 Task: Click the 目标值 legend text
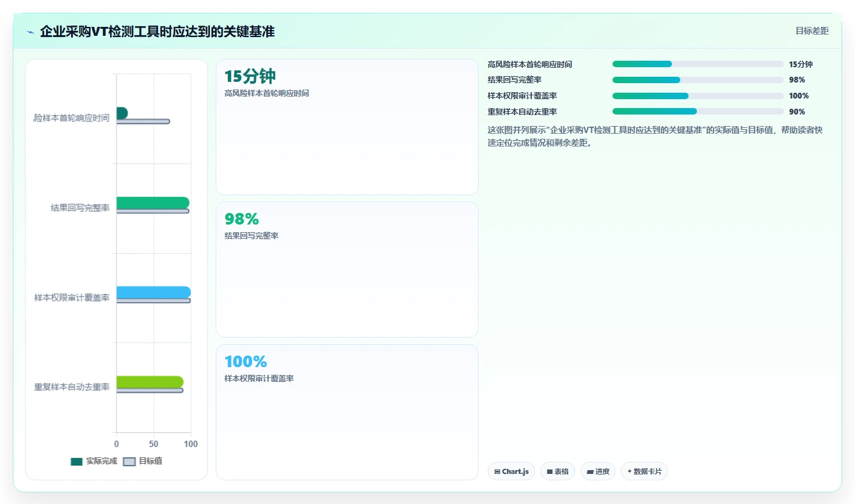click(x=150, y=461)
